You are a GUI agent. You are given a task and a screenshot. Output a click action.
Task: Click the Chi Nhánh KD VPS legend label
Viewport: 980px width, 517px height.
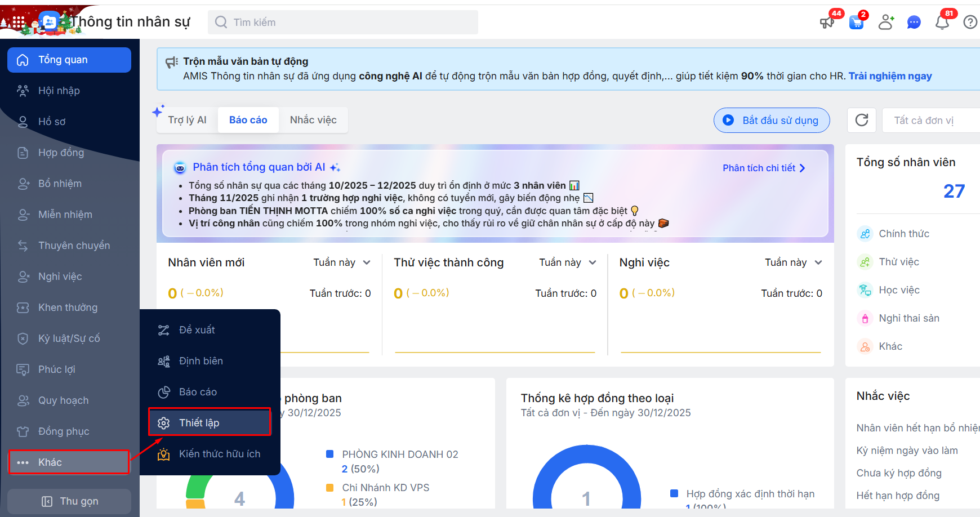[x=386, y=488]
